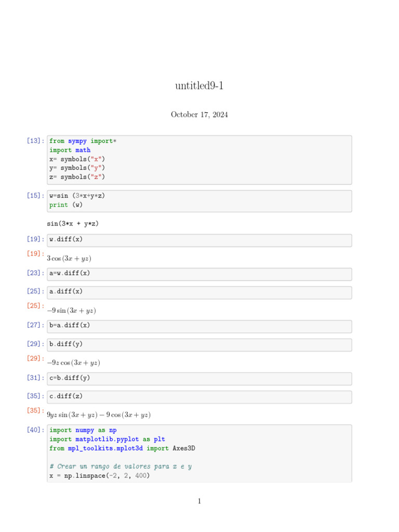Click the output 3 cos(3x + yz)
Screen dimensions: 399x532
click(69, 259)
